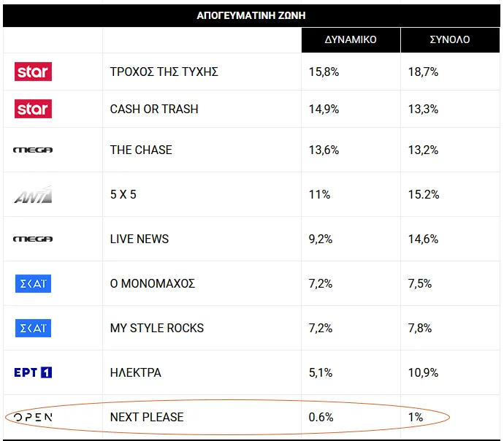
Task: Click the ANT1 channel logo
Action: (x=33, y=194)
